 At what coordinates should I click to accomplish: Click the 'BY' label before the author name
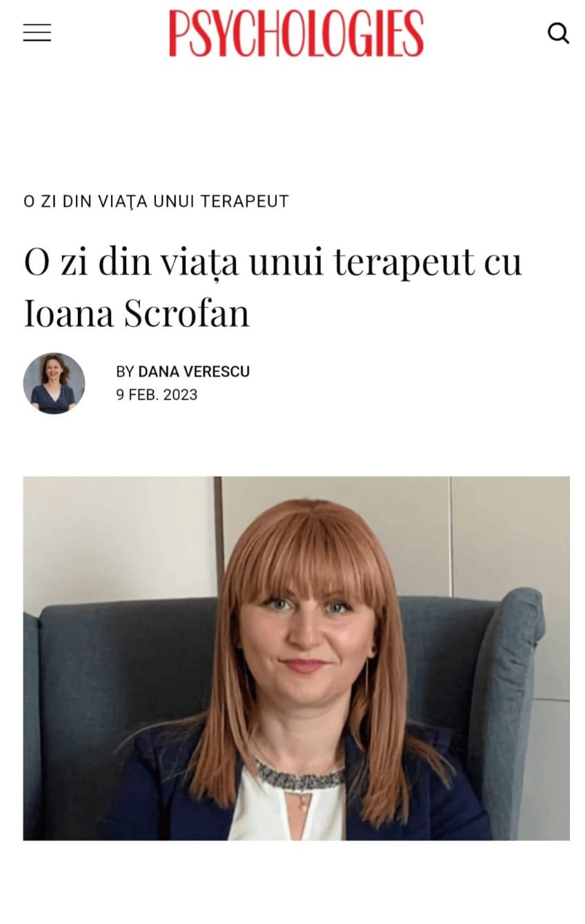click(x=125, y=372)
